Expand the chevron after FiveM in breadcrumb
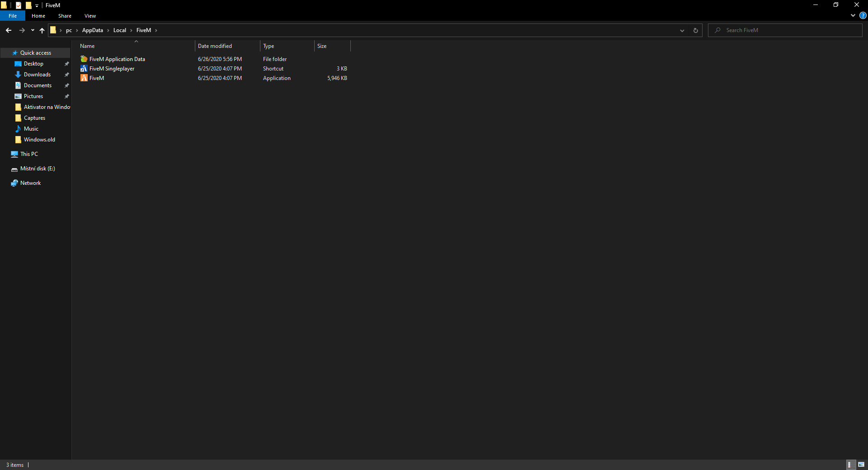This screenshot has height=470, width=868. point(156,30)
